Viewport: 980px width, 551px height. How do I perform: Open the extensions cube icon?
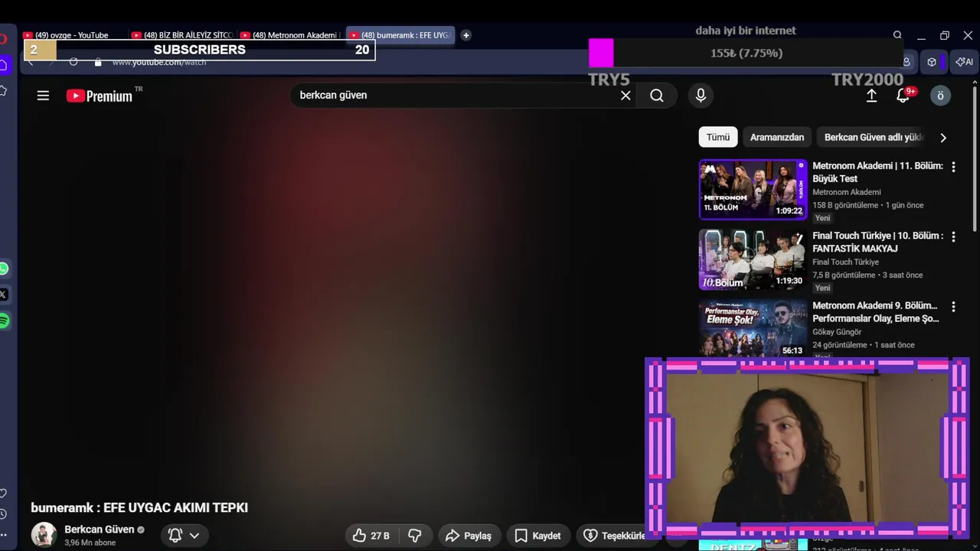[932, 62]
